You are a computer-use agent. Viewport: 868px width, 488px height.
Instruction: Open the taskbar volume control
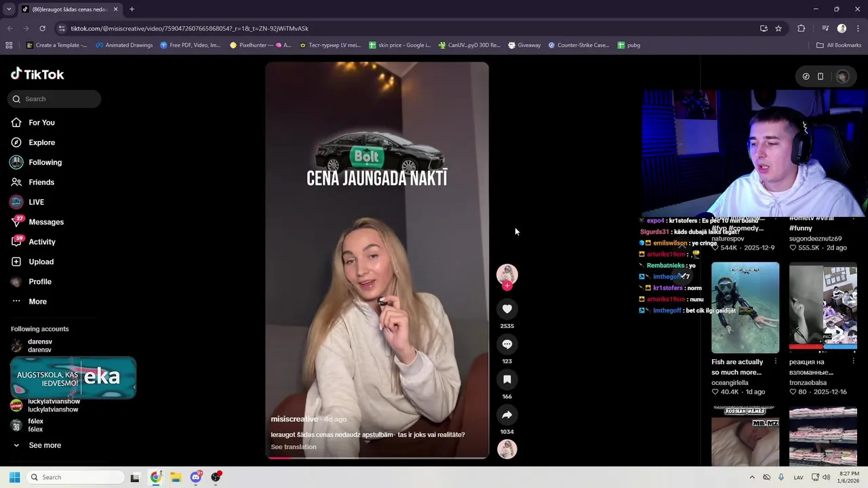click(x=826, y=477)
